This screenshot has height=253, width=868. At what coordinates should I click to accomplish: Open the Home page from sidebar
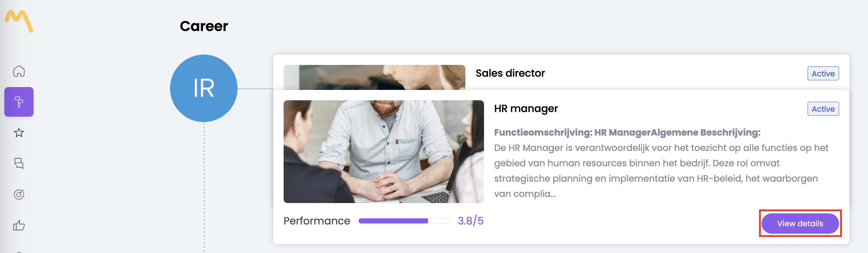tap(19, 71)
